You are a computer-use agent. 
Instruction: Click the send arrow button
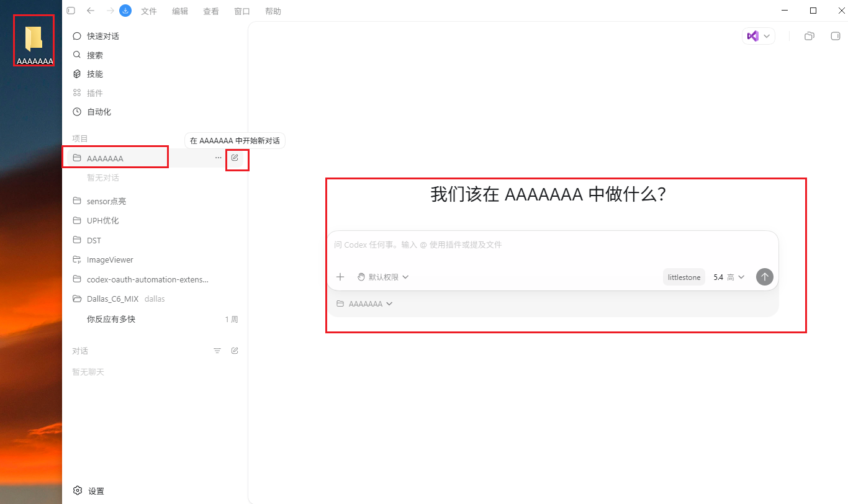[x=765, y=277]
